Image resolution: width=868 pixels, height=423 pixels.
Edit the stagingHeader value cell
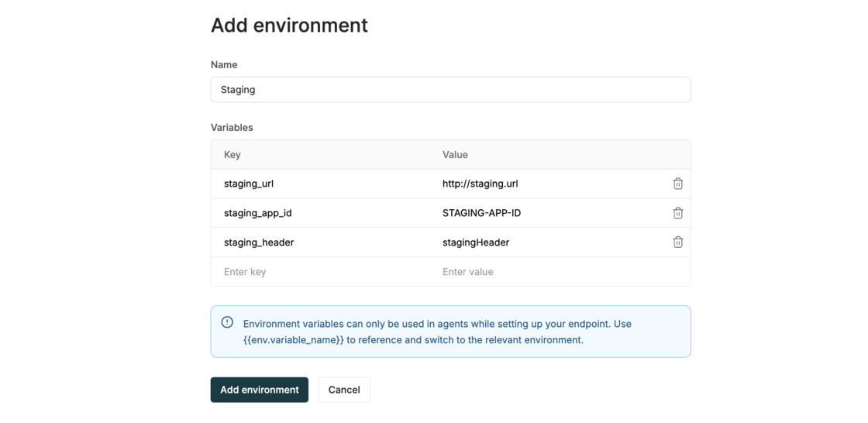coord(476,242)
